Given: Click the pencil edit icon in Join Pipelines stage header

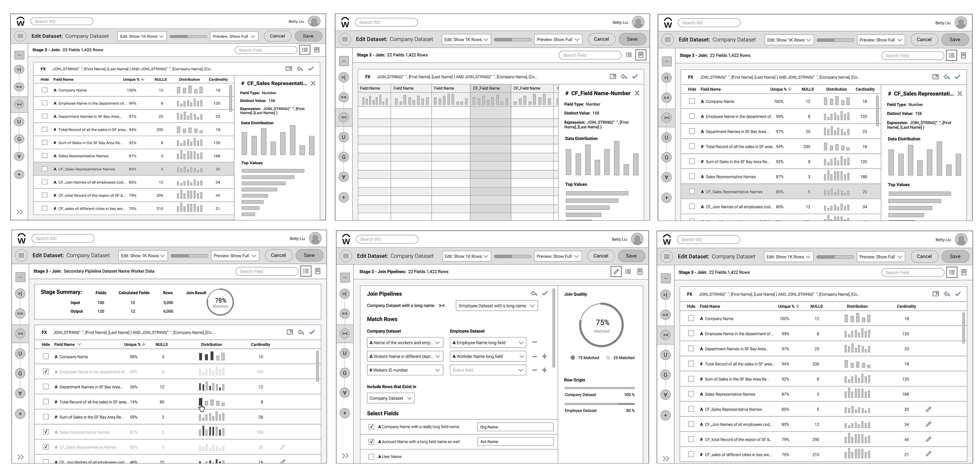Looking at the screenshot, I should click(616, 272).
